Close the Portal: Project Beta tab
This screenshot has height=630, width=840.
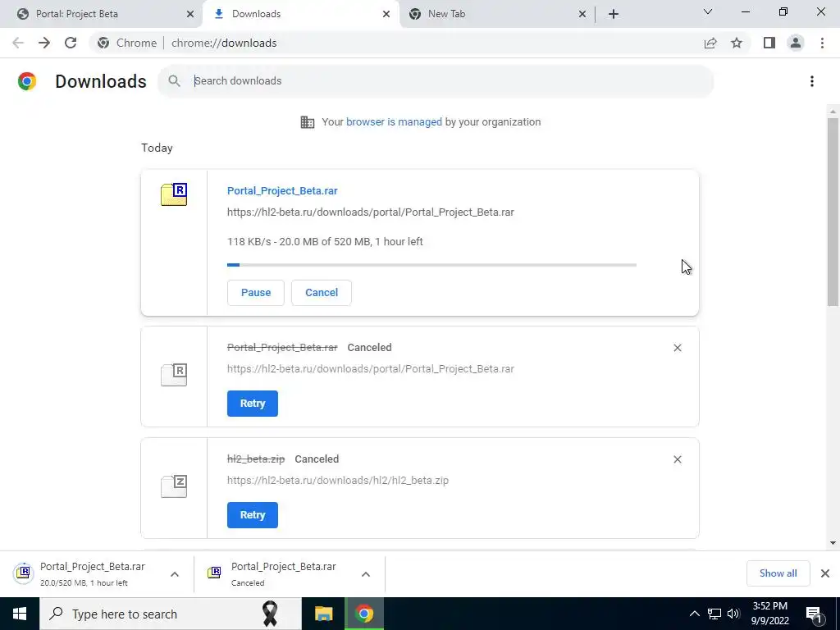pos(190,14)
